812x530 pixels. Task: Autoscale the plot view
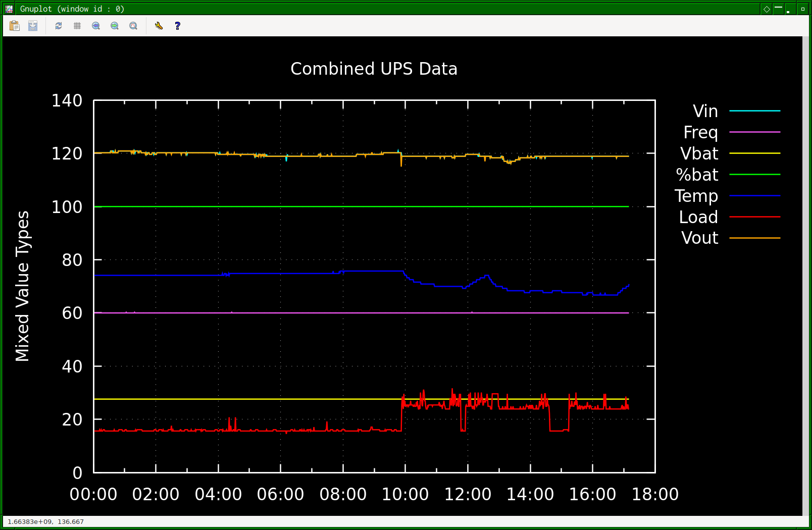(133, 26)
